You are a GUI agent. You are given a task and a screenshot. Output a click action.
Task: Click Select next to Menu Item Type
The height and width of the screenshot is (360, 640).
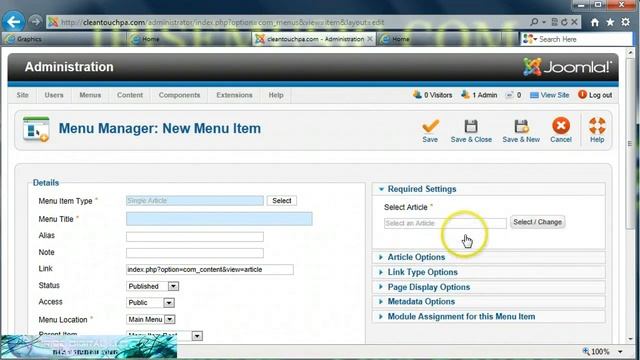pyautogui.click(x=282, y=201)
